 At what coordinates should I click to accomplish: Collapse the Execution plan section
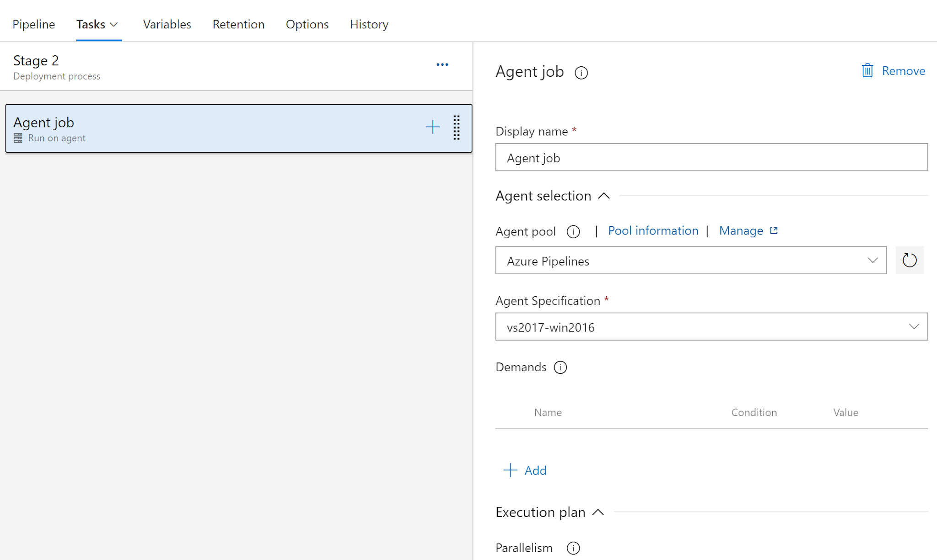click(598, 512)
